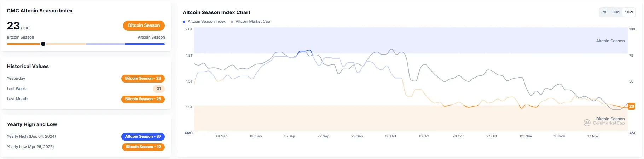Click the 17 Nov date on the chart axis
This screenshot has height=159, width=644.
coord(593,136)
